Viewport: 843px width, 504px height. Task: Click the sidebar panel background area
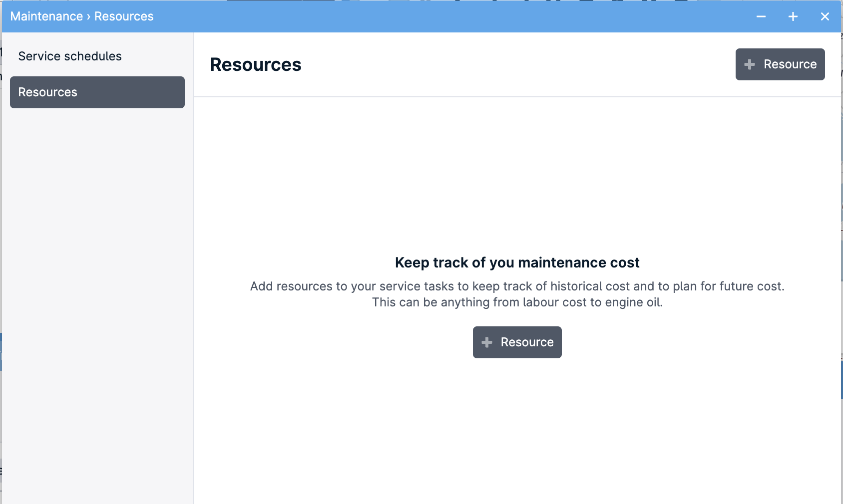[x=96, y=299]
